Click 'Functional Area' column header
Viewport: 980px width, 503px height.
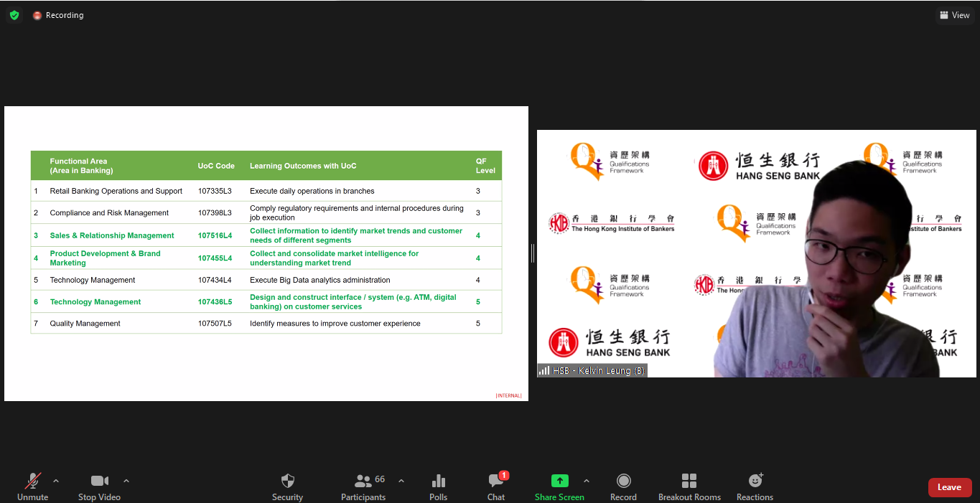point(81,166)
